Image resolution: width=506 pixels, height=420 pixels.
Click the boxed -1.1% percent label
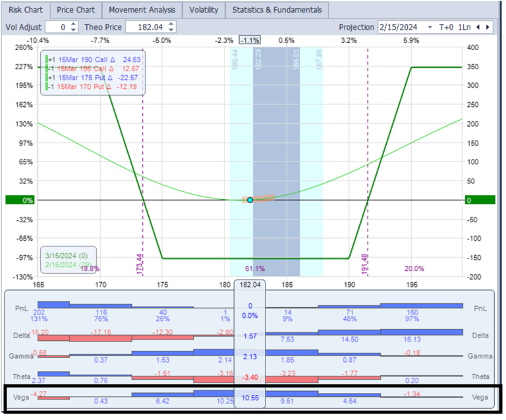point(249,40)
